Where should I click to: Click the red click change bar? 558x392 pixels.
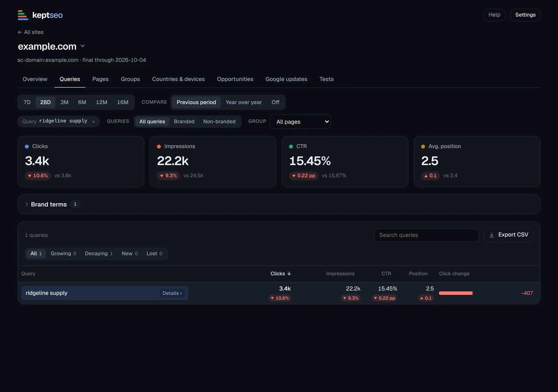click(x=456, y=293)
